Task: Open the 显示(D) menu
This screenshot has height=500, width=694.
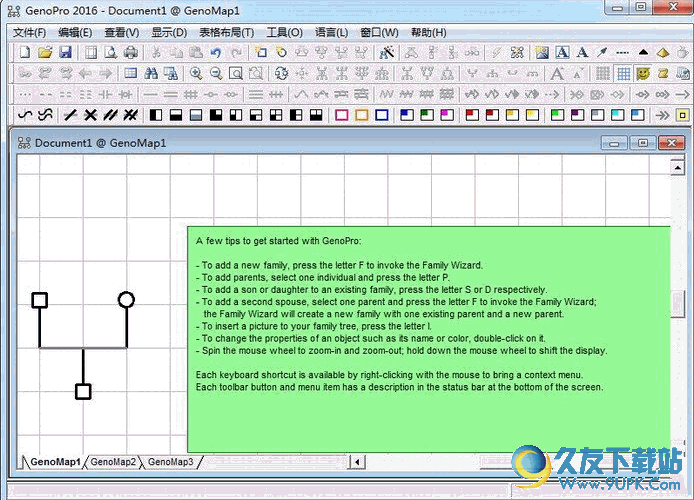Action: pyautogui.click(x=169, y=33)
